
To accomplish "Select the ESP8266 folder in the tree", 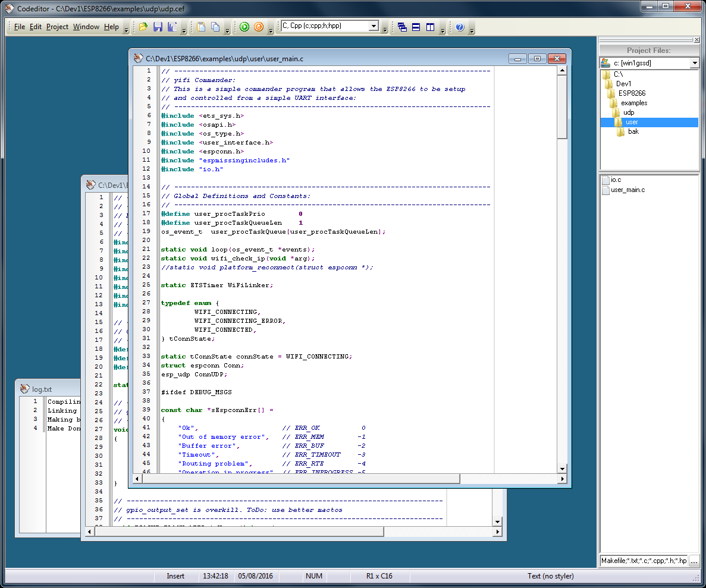I will [631, 93].
